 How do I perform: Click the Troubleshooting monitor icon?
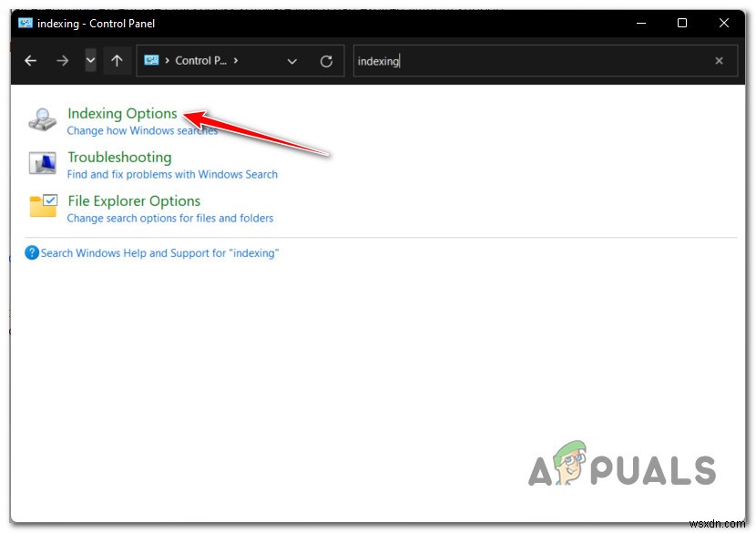tap(43, 163)
